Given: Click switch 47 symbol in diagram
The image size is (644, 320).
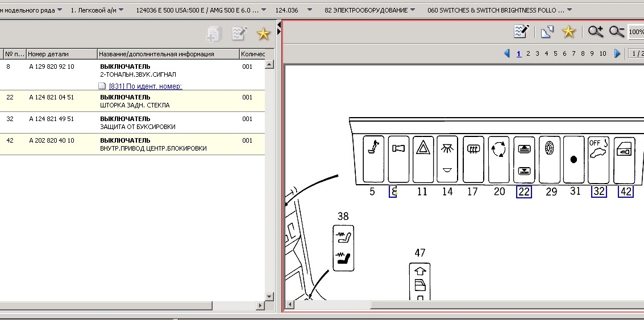Looking at the screenshot, I should (x=419, y=281).
